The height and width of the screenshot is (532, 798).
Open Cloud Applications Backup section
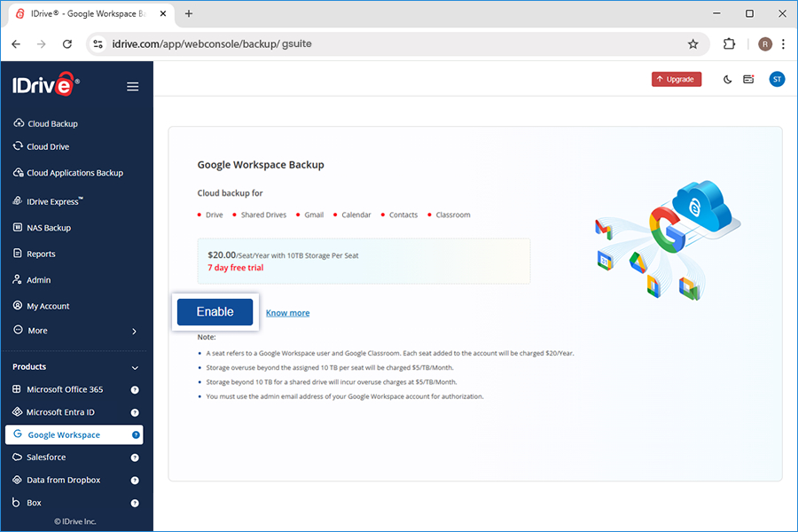[68, 173]
